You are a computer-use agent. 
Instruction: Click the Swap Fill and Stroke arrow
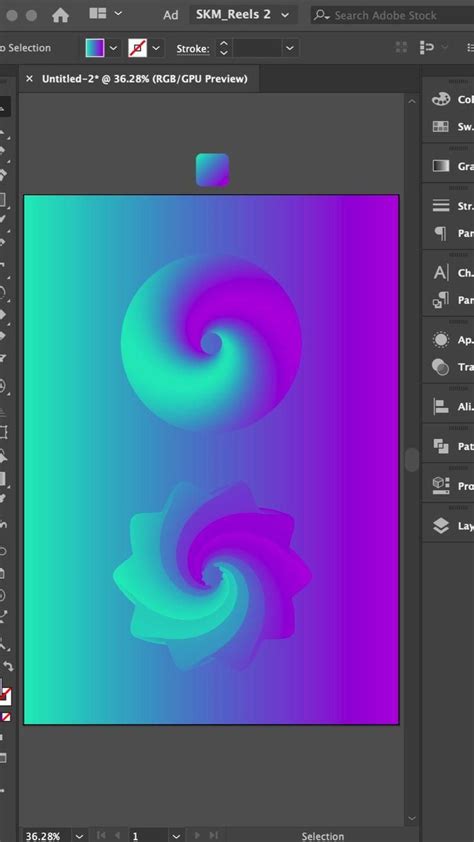(x=8, y=666)
